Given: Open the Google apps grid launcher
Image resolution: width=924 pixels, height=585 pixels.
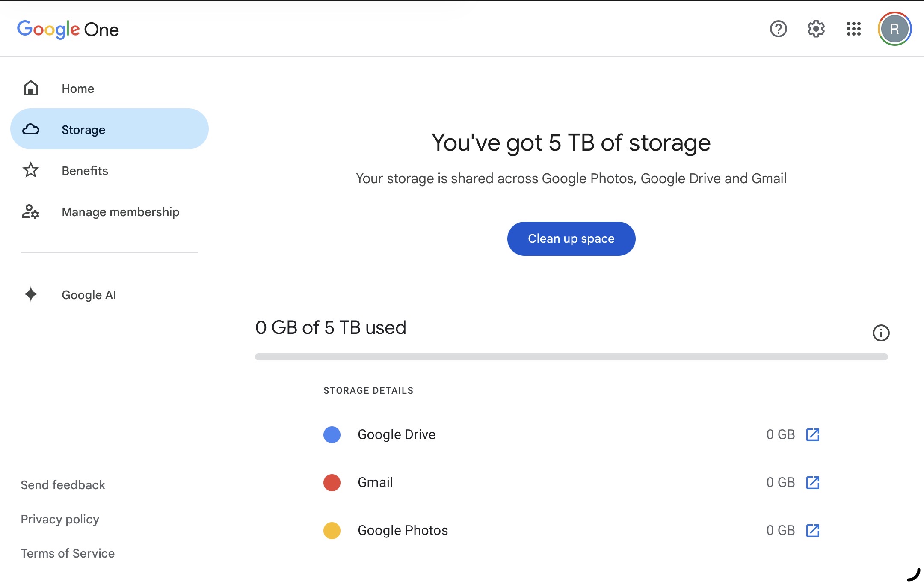Looking at the screenshot, I should point(853,29).
